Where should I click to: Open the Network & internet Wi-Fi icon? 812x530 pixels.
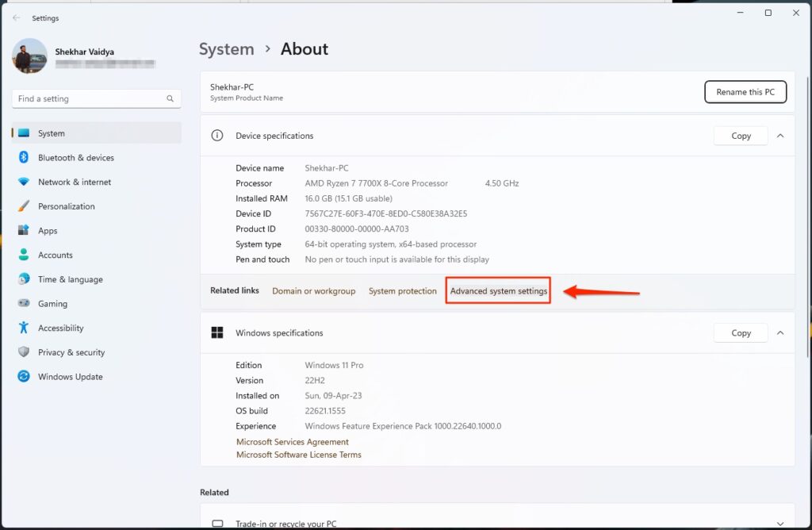coord(24,182)
